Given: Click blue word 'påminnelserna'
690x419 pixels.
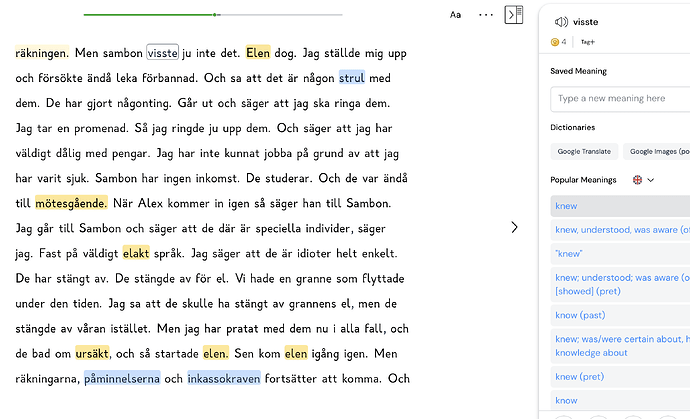Looking at the screenshot, I should point(122,379).
